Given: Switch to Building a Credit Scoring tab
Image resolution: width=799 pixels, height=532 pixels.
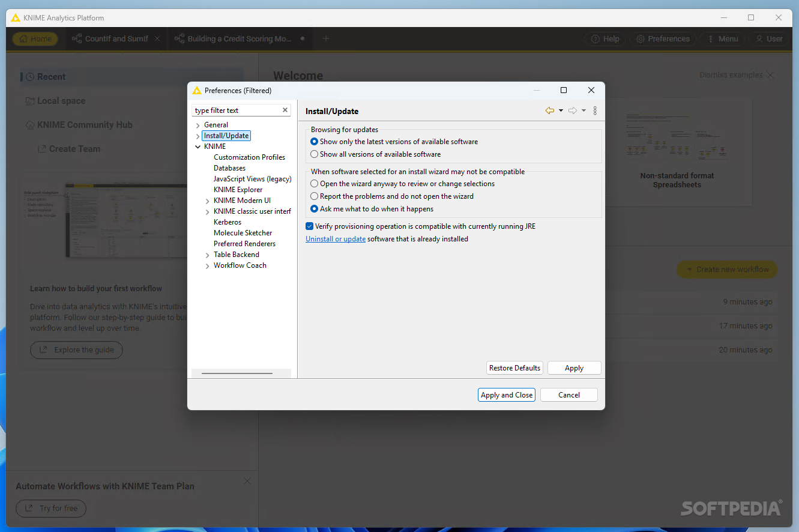Looking at the screenshot, I should [x=240, y=39].
